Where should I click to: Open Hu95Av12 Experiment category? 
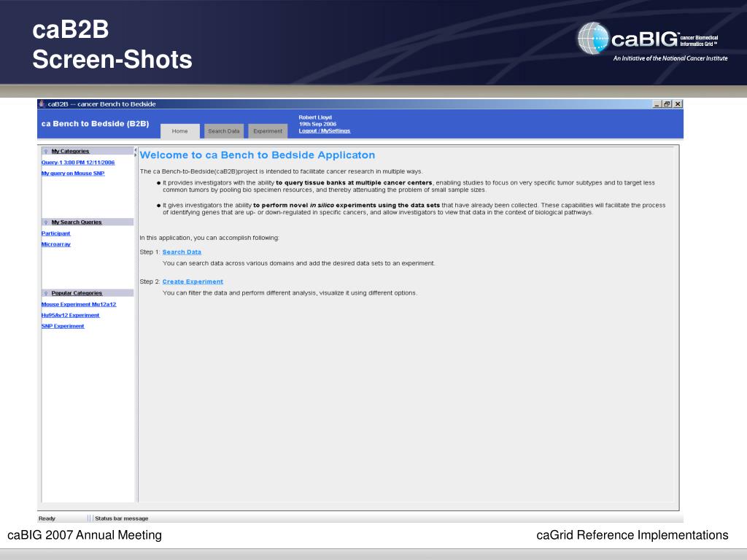click(x=71, y=315)
